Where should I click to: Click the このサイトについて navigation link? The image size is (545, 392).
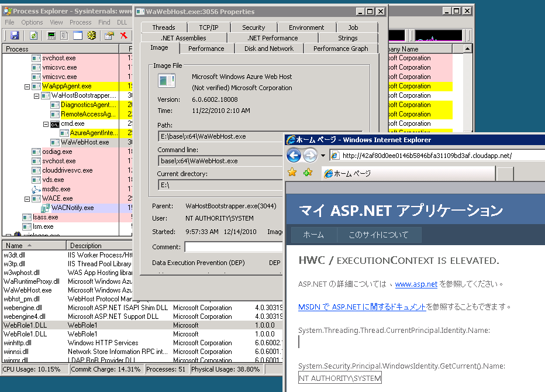point(378,235)
